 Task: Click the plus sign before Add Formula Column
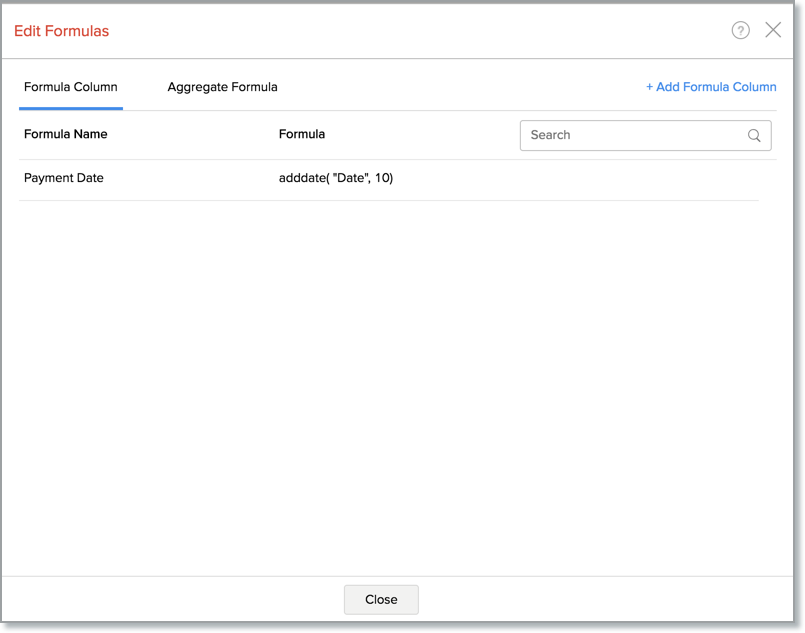pos(650,87)
